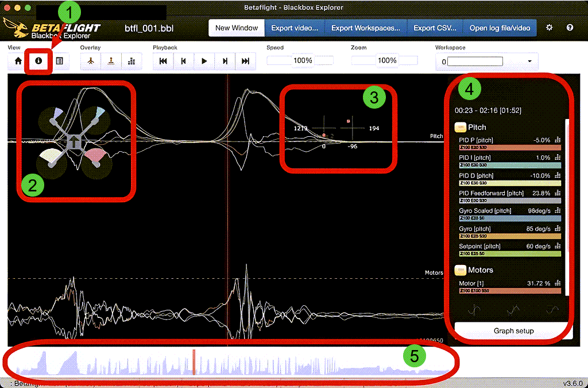Play the log playback
This screenshot has width=588, height=388.
[204, 61]
